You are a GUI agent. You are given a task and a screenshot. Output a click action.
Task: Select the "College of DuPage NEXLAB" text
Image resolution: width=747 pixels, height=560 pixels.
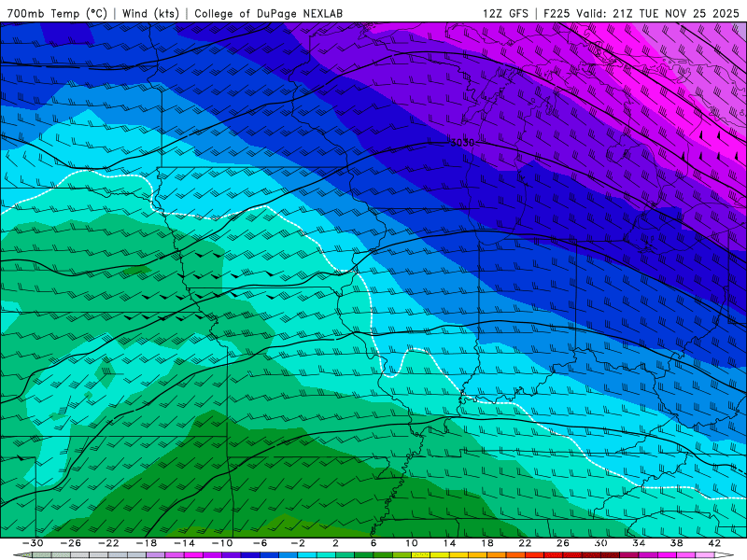[x=268, y=13]
